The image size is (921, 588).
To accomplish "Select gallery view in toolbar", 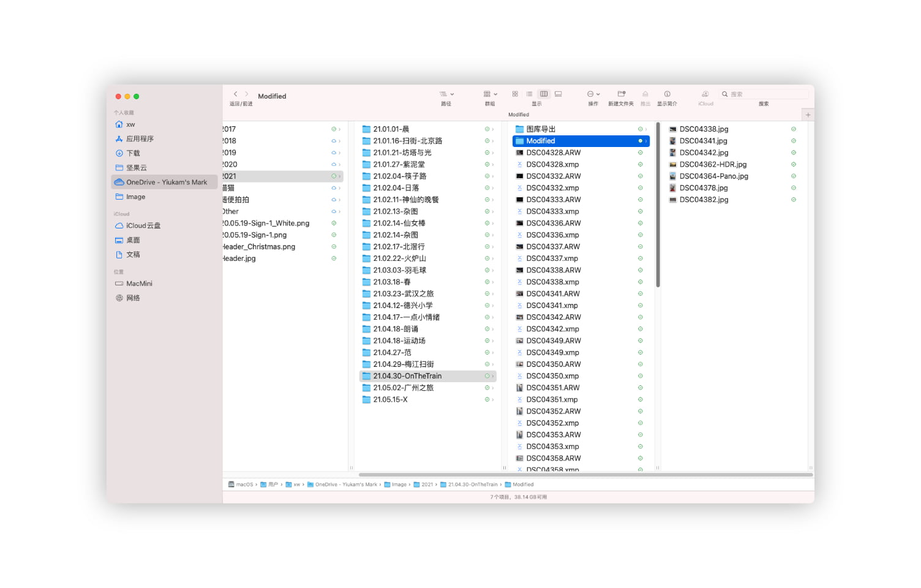I will point(558,94).
